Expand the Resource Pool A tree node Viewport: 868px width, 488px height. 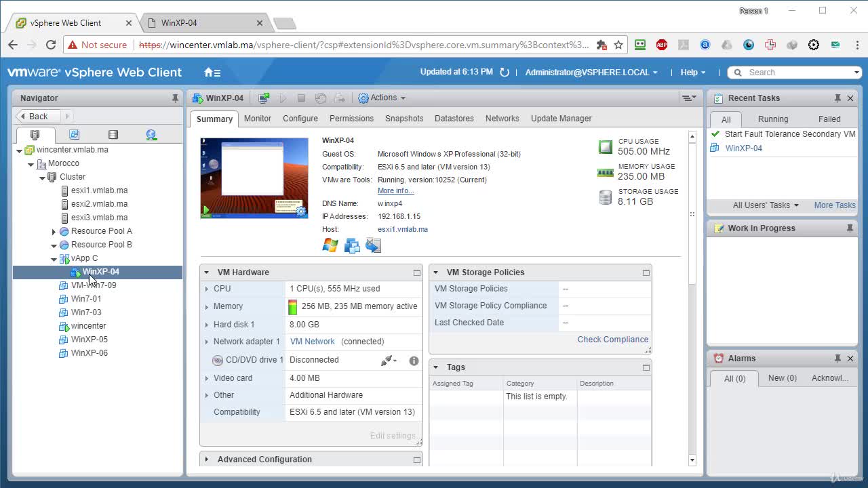pyautogui.click(x=54, y=232)
